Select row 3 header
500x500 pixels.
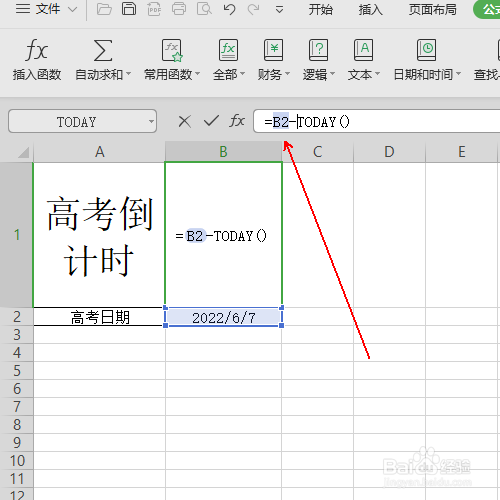[x=17, y=334]
